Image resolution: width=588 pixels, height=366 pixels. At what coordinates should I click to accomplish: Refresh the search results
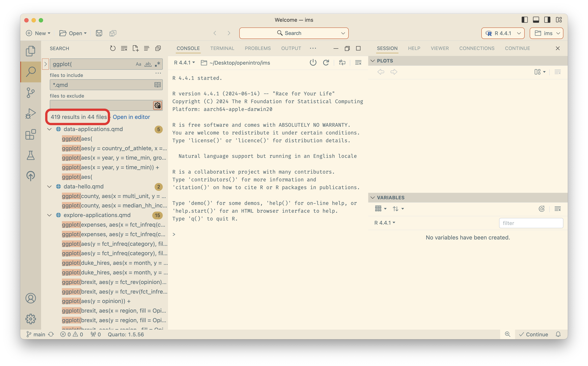tap(113, 48)
